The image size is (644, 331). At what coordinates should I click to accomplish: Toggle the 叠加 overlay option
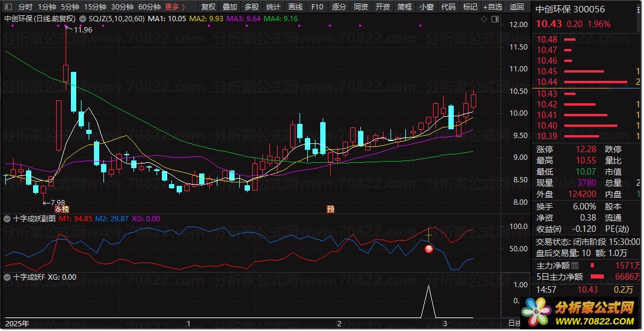tap(229, 7)
